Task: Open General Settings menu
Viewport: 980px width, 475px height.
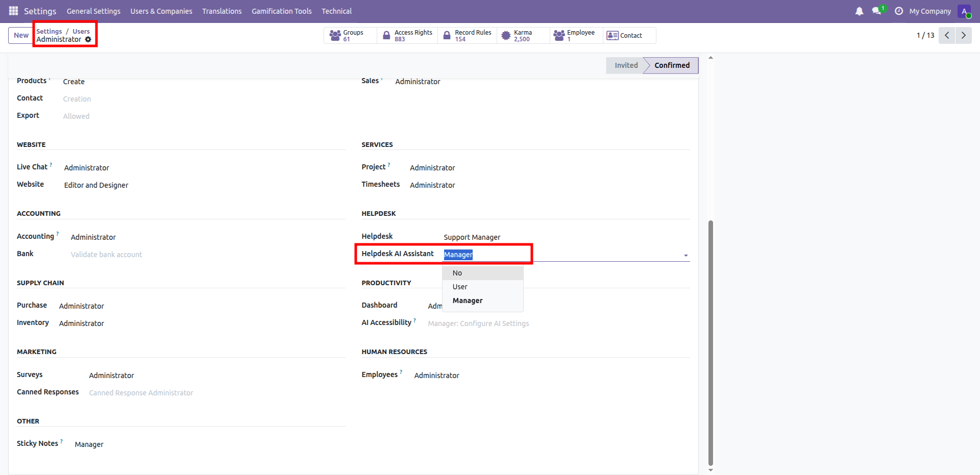Action: [x=93, y=11]
